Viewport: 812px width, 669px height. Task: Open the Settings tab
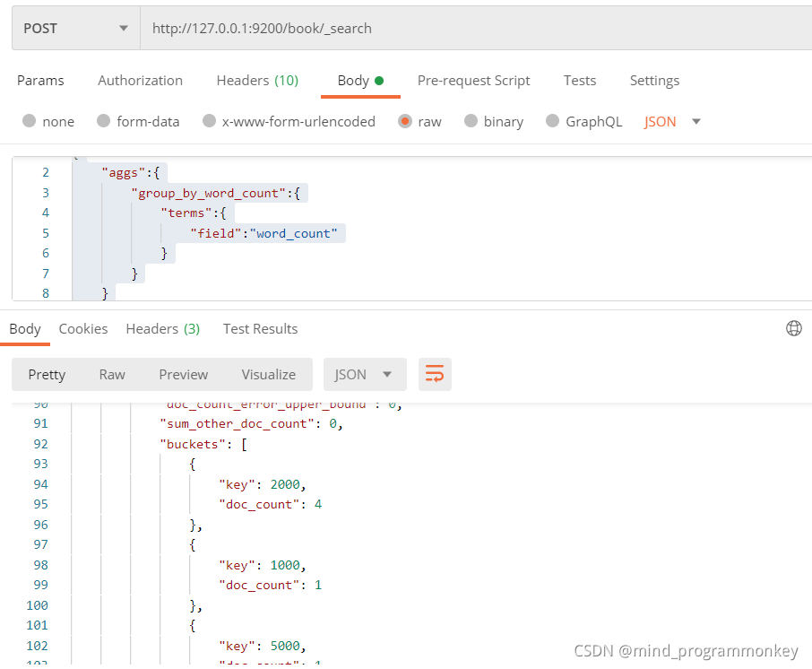pos(654,81)
